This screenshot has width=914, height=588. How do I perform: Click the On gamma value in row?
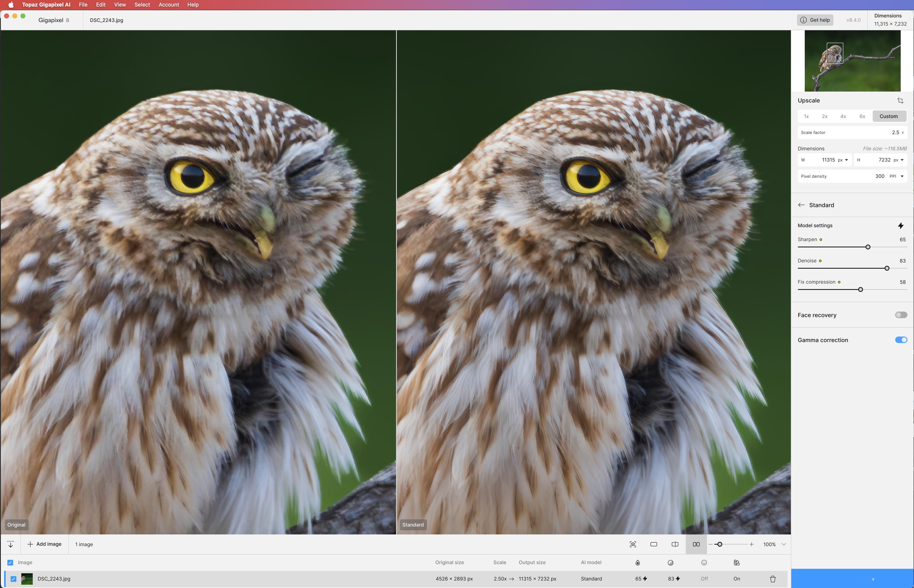click(737, 579)
